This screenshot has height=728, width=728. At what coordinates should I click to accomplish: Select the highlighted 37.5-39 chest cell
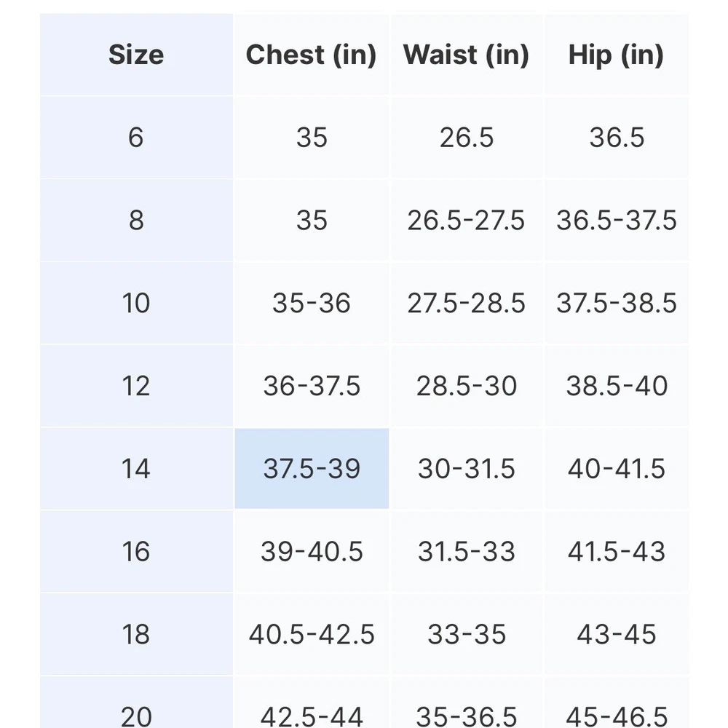(x=312, y=468)
